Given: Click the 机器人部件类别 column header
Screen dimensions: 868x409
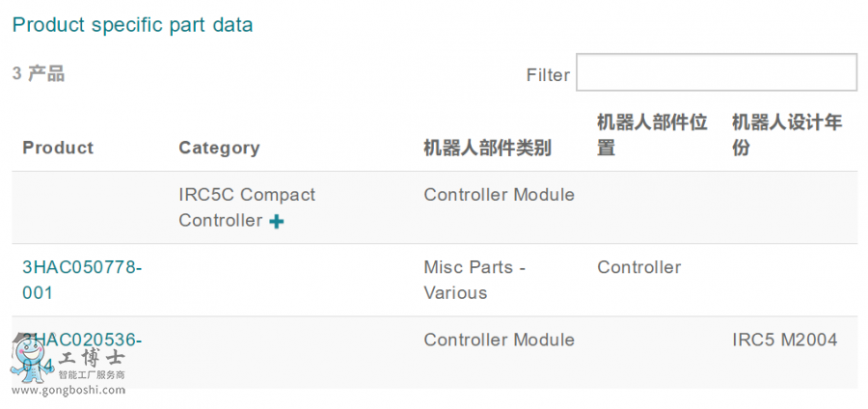Looking at the screenshot, I should [x=487, y=148].
